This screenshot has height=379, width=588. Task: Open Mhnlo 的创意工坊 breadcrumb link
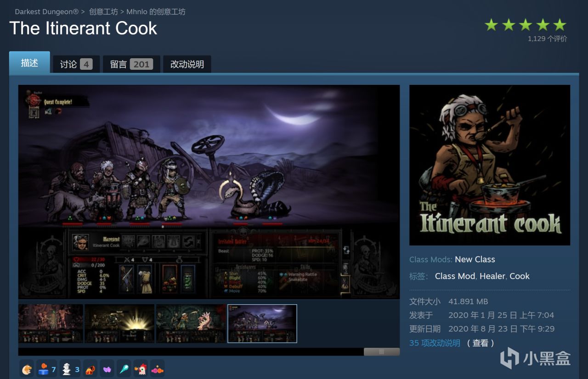(x=156, y=12)
